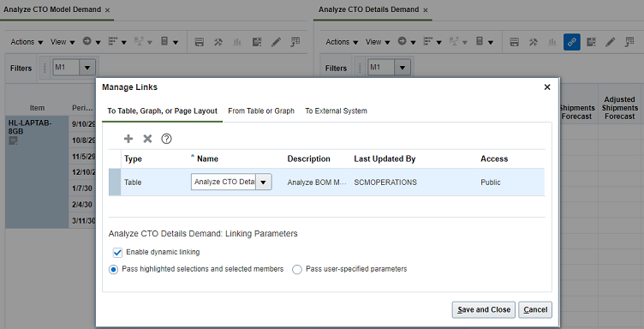The height and width of the screenshot is (329, 644).
Task: Open the M1 filter dropdown on left panel
Action: [x=87, y=68]
